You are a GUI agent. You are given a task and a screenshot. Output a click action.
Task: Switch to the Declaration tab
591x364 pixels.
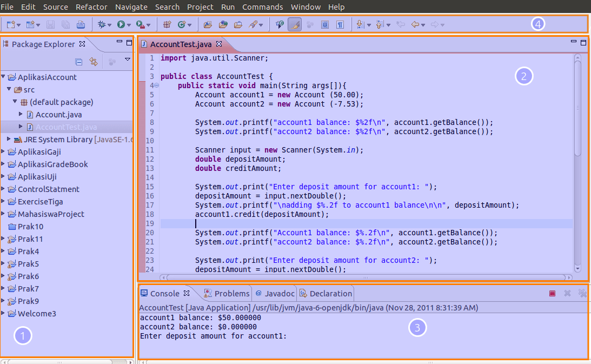coord(326,294)
